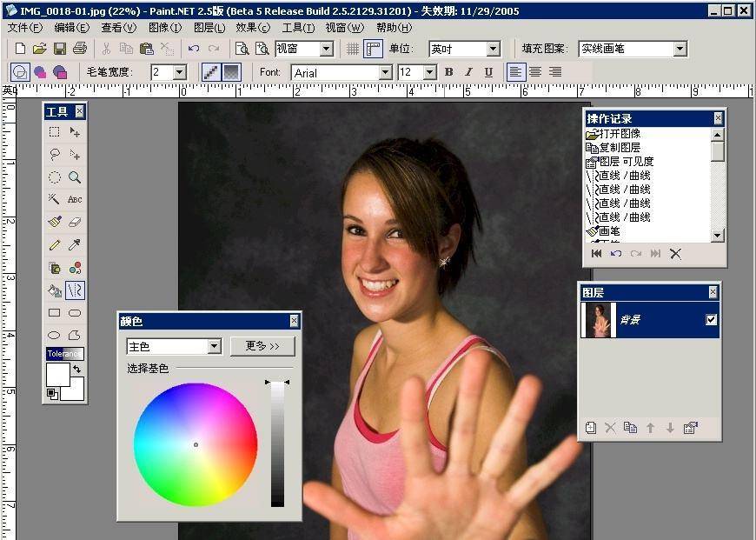The width and height of the screenshot is (756, 540).
Task: Click the brightness gradient slider
Action: [277, 443]
